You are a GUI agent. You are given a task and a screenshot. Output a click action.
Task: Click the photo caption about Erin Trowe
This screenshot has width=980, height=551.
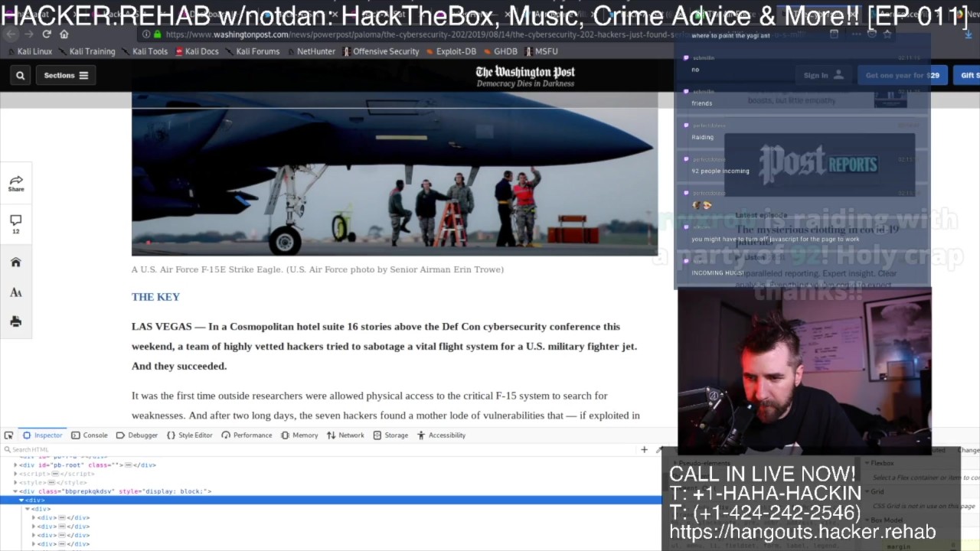pos(318,269)
